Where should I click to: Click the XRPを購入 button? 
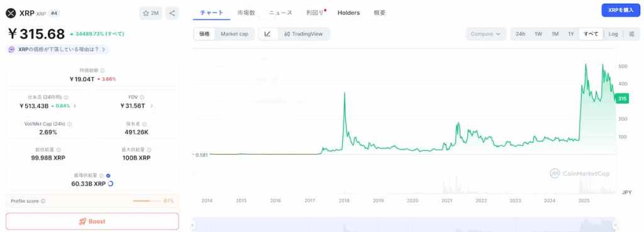pos(621,10)
